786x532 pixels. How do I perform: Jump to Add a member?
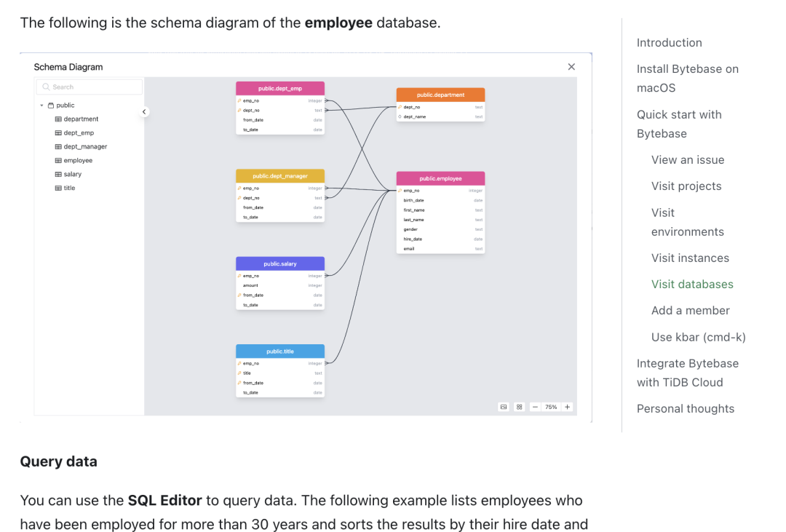point(690,310)
